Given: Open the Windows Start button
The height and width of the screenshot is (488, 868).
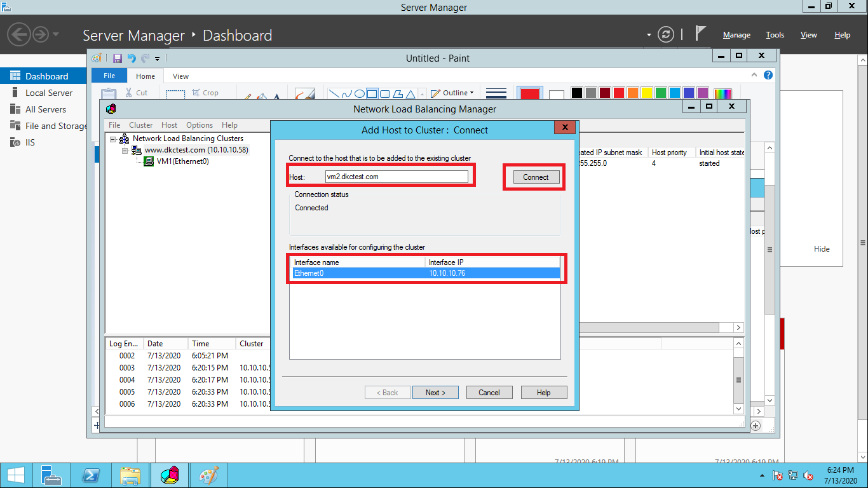Looking at the screenshot, I should [x=16, y=475].
